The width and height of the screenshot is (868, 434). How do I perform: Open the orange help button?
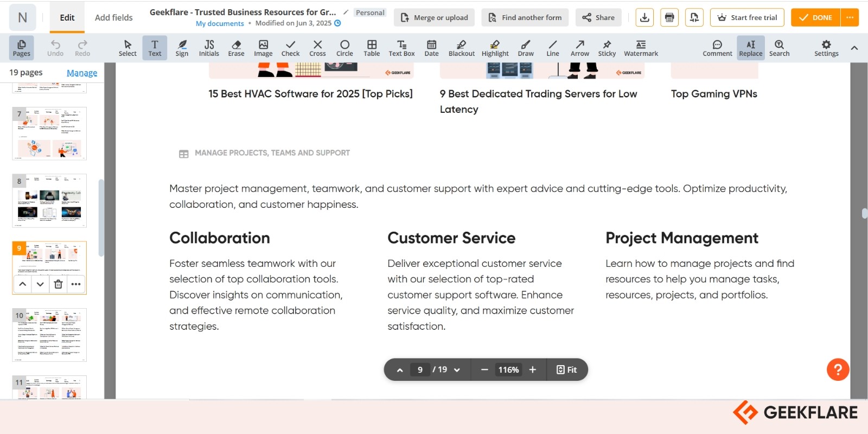(x=838, y=370)
